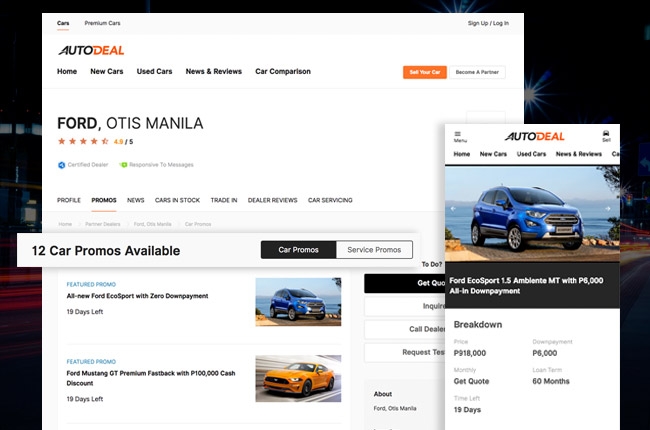The image size is (650, 430).
Task: Click the 12 Car Promos Available heading
Action: (x=106, y=251)
